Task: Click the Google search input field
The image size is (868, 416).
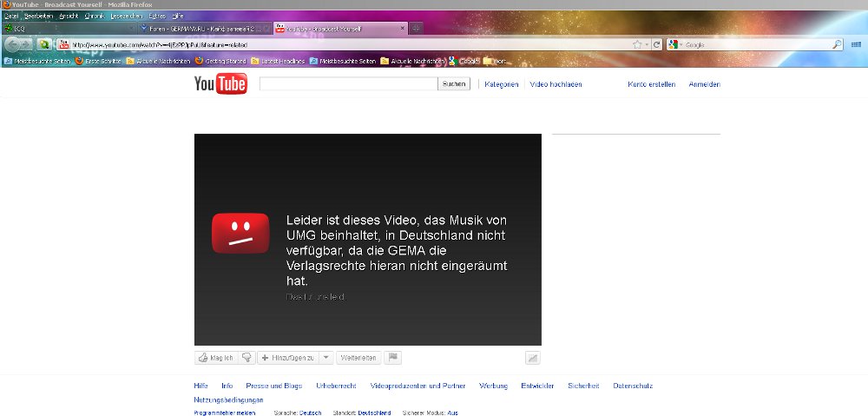Action: (x=758, y=45)
